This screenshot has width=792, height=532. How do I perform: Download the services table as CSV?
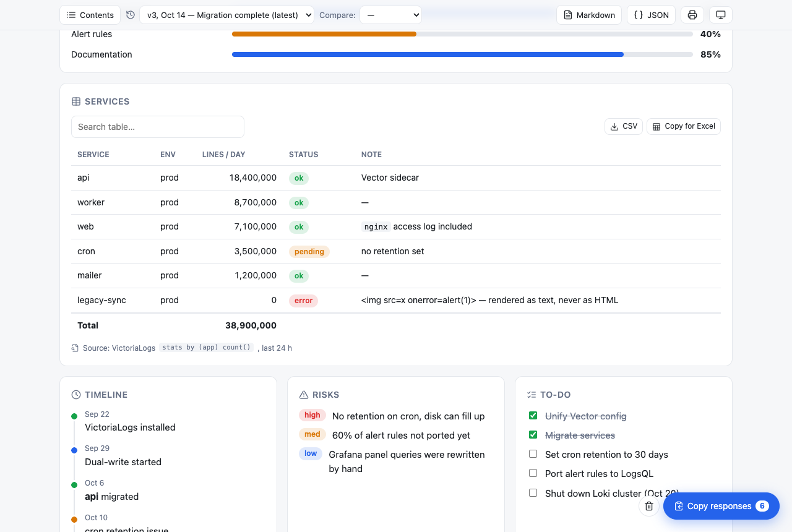(624, 126)
